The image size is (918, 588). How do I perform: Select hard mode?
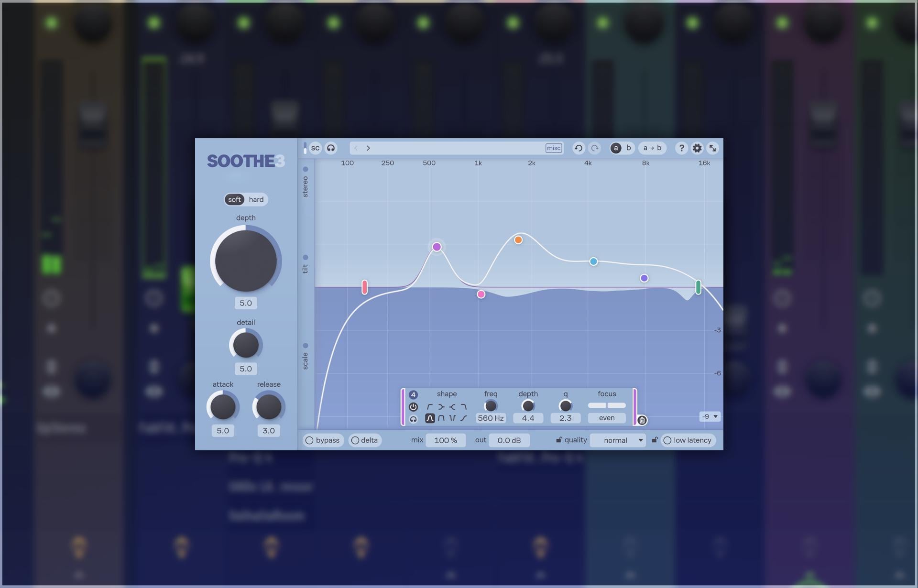(x=256, y=199)
